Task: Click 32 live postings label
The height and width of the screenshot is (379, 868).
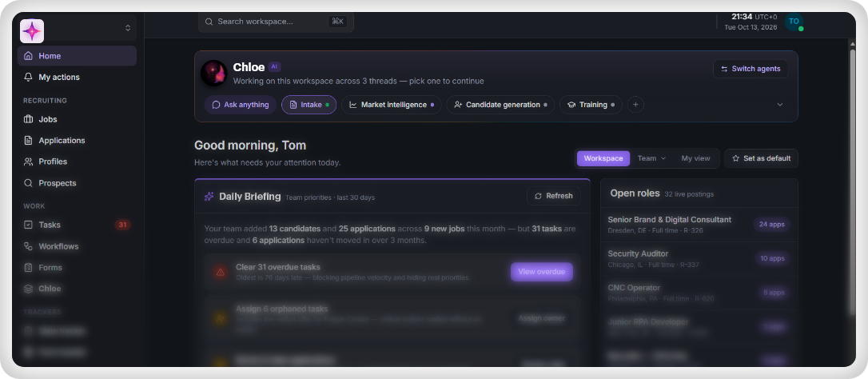Action: [689, 194]
